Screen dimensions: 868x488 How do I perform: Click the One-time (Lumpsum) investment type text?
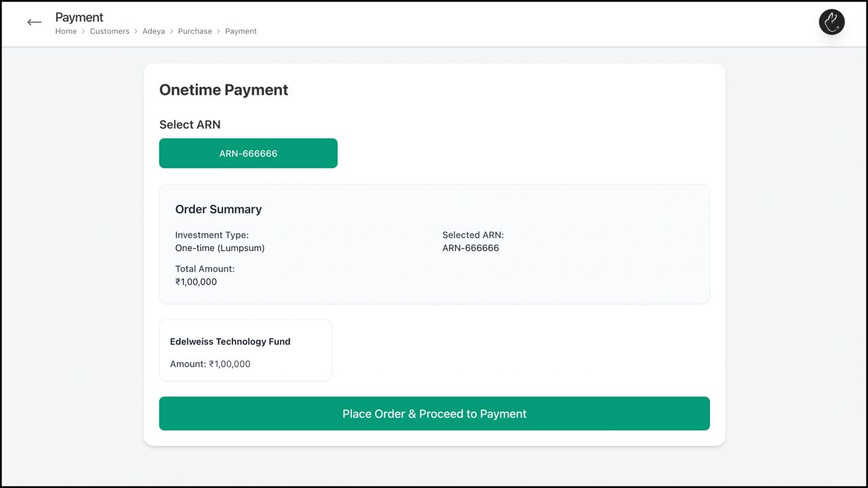click(x=220, y=248)
